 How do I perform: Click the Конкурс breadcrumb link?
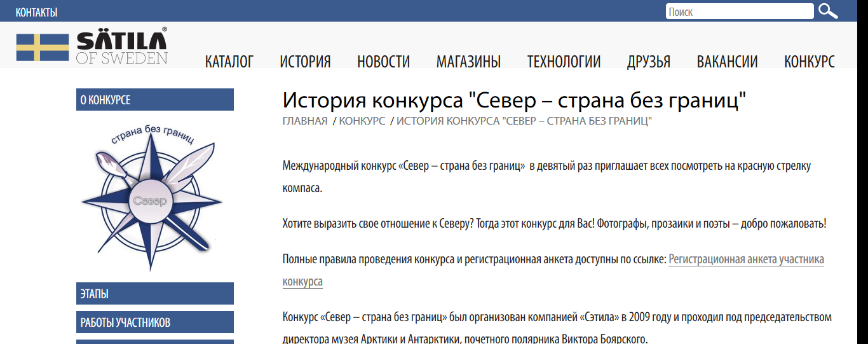click(x=362, y=121)
